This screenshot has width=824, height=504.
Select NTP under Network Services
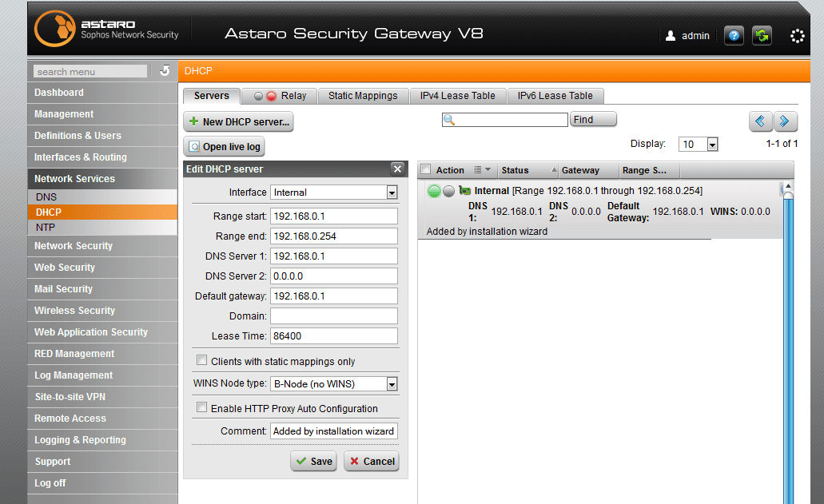coord(102,228)
